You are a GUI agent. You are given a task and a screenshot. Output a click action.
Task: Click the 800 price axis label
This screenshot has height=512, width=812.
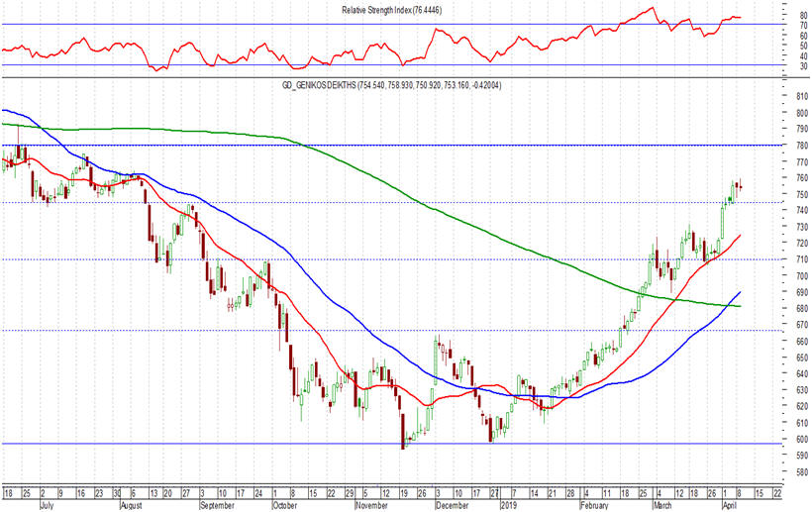tap(802, 113)
